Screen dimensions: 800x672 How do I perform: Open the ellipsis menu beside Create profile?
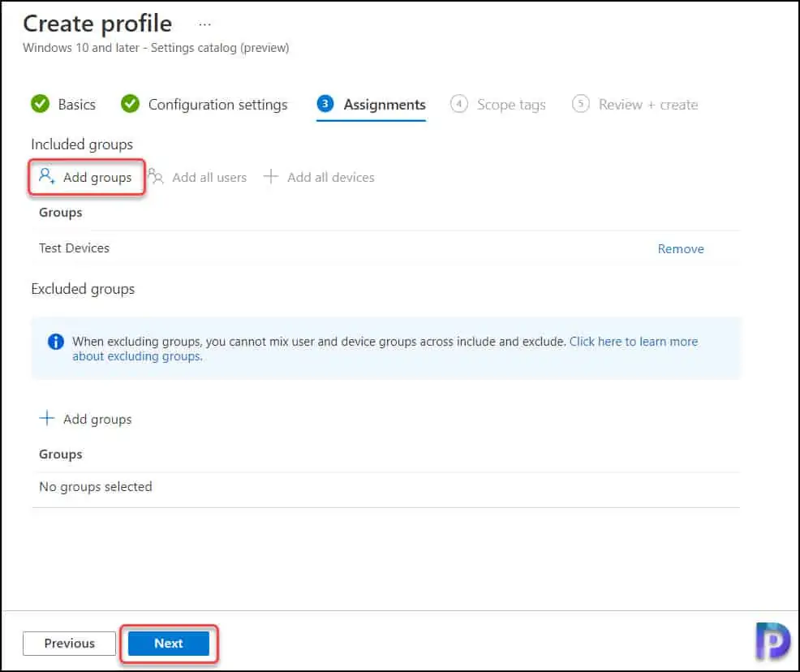[204, 24]
